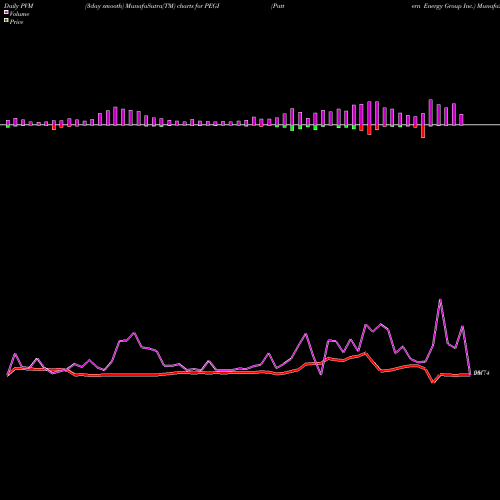The image size is (500, 500).
Task: Click the 'Price' legend label
Action: [16, 22]
